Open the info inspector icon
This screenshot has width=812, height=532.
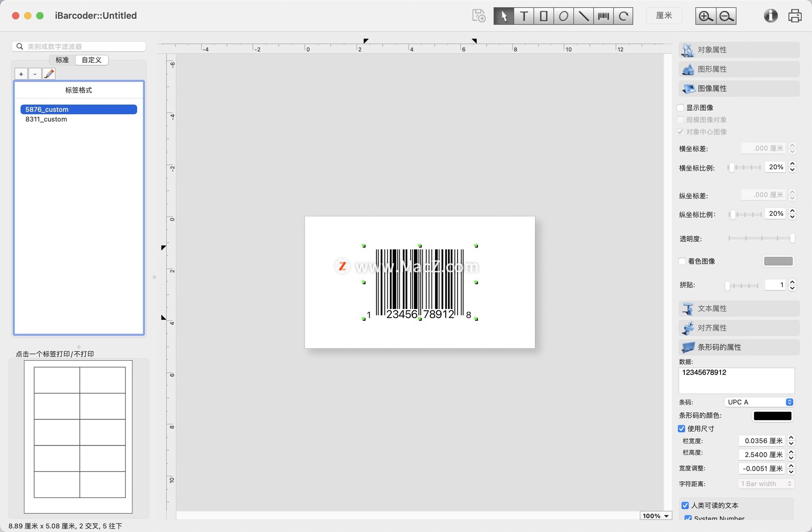tap(771, 16)
